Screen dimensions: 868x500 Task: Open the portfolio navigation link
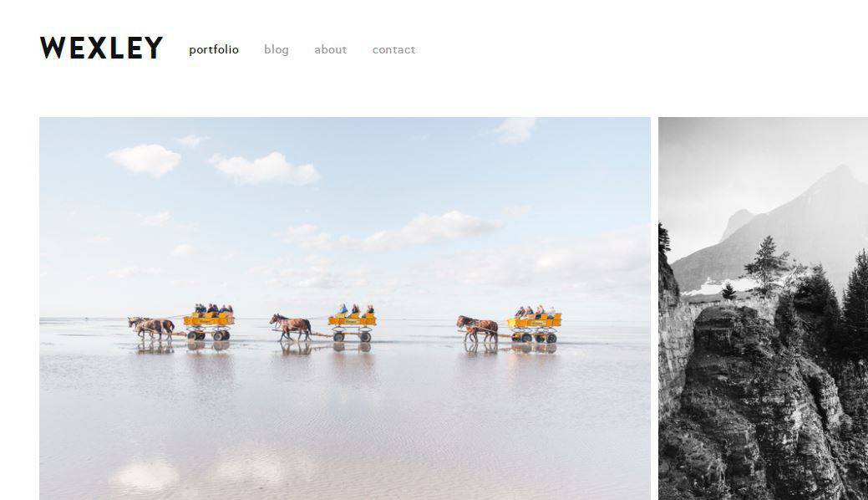(x=214, y=50)
